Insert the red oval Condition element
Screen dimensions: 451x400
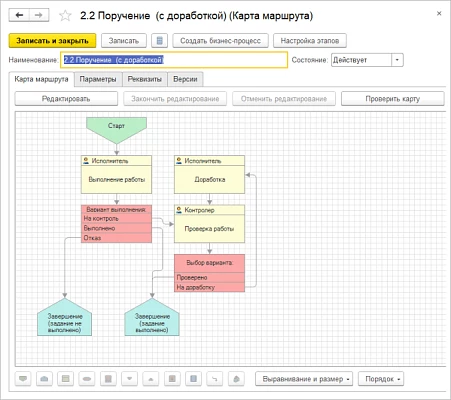[x=87, y=379]
